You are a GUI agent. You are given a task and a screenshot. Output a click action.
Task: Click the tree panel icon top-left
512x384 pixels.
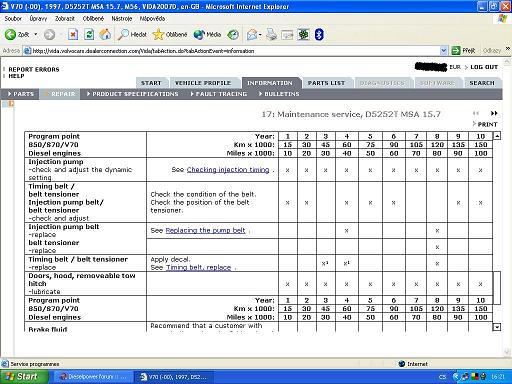[9, 104]
